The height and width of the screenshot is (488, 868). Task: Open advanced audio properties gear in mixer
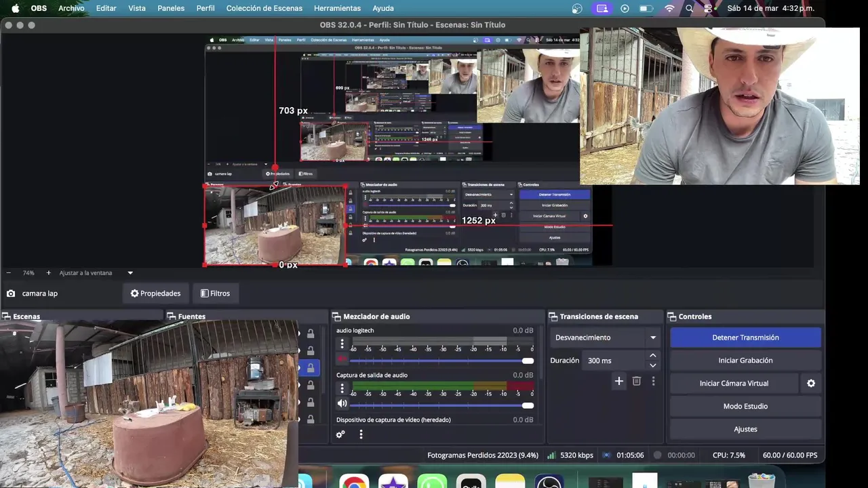tap(340, 434)
